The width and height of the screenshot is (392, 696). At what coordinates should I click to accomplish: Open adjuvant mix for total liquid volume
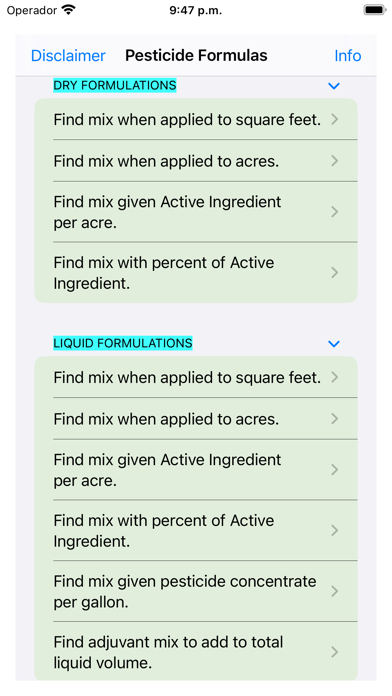pos(196,652)
